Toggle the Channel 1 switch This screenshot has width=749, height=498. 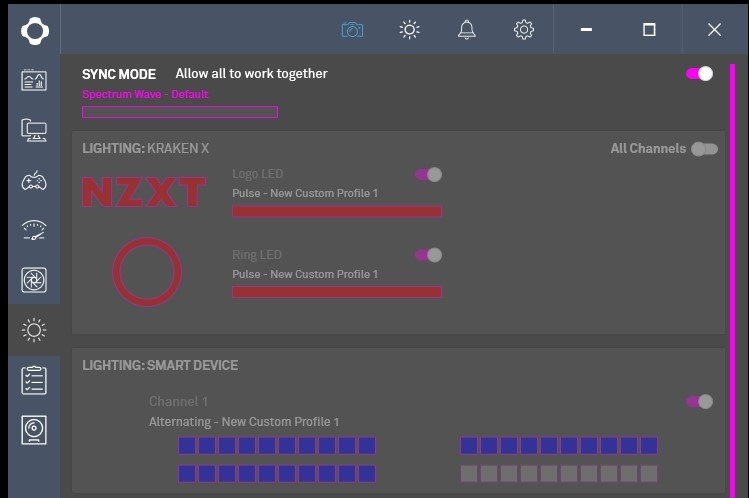pos(699,402)
